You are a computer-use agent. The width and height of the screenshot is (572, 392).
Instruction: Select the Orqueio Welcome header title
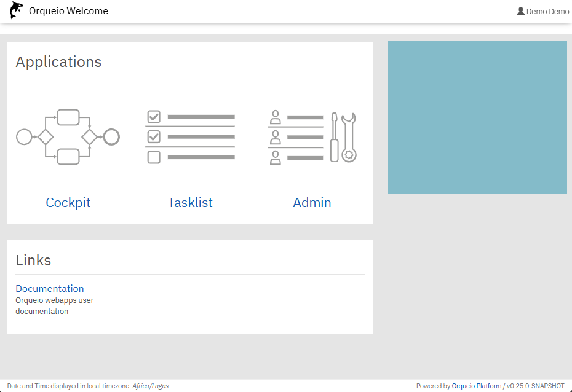pyautogui.click(x=68, y=10)
